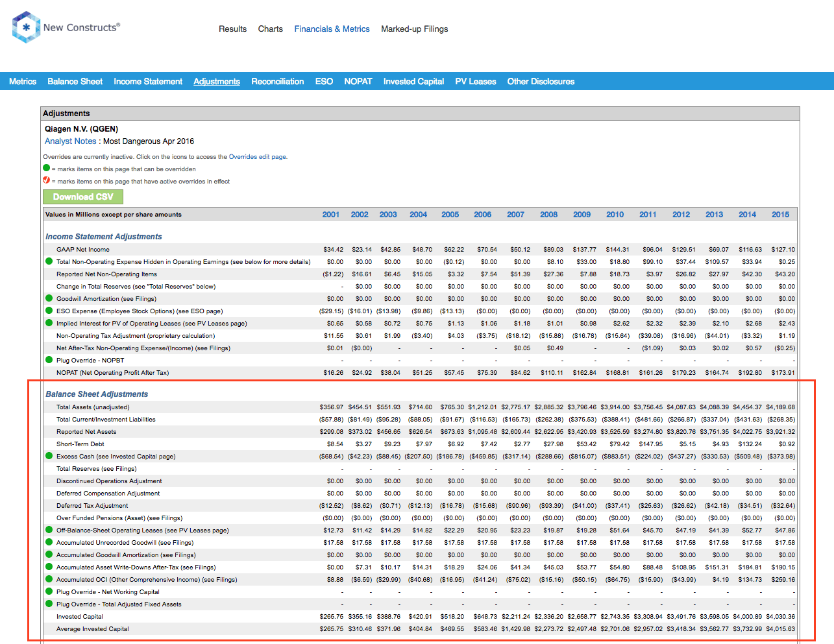Open the 2011 year header

pyautogui.click(x=648, y=215)
